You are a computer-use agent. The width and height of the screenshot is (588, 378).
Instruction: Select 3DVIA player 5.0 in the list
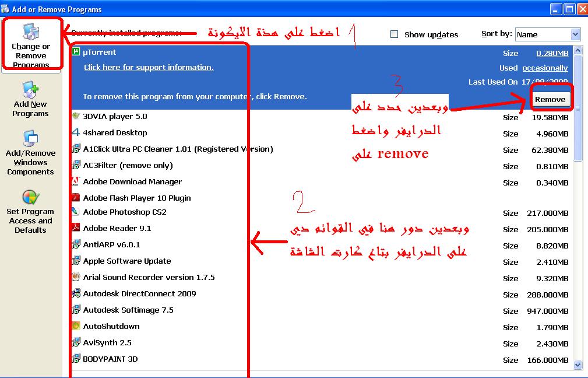click(x=322, y=117)
